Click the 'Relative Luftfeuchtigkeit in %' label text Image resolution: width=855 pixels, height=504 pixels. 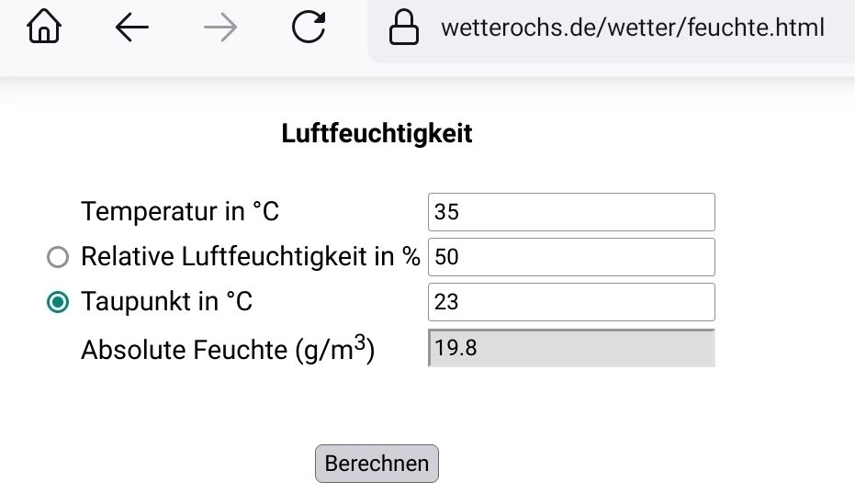click(x=250, y=257)
